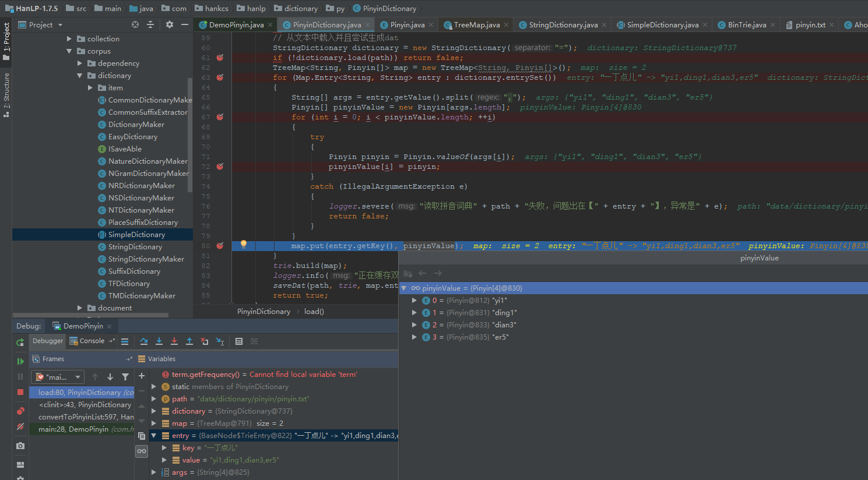The width and height of the screenshot is (868, 480).
Task: Expand the collection folder
Action: coord(69,39)
